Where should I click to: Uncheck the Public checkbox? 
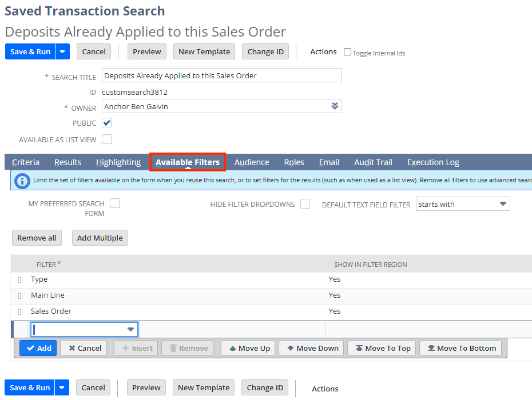[x=107, y=123]
